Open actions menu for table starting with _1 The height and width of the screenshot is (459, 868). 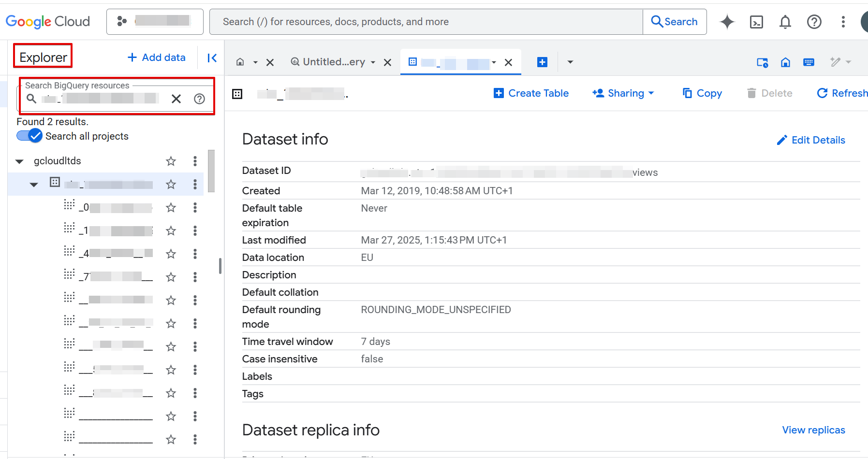click(195, 231)
